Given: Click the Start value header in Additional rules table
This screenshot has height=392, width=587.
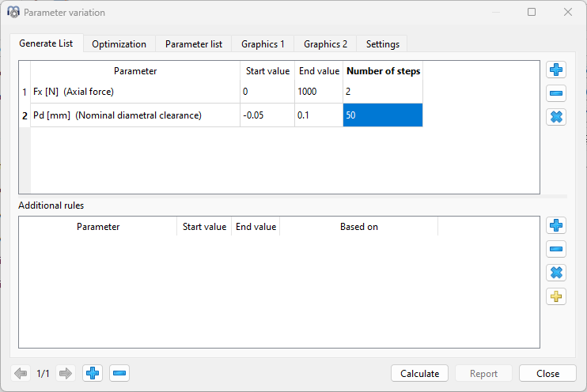Looking at the screenshot, I should (204, 227).
